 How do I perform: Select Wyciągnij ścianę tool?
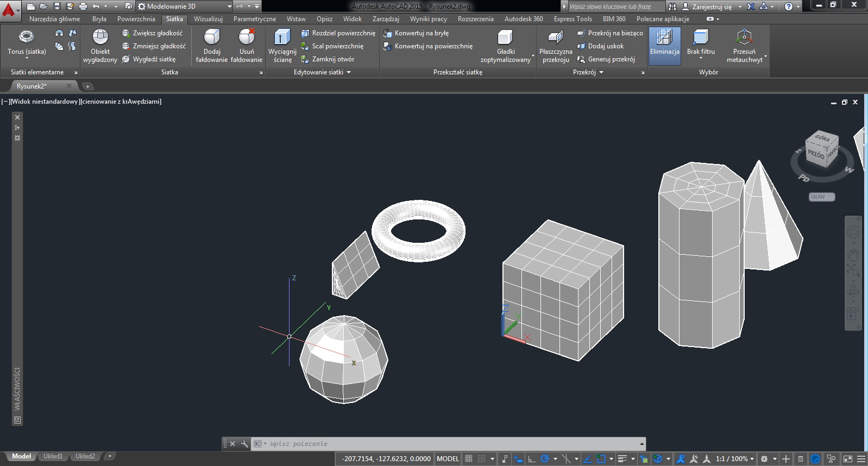(282, 38)
